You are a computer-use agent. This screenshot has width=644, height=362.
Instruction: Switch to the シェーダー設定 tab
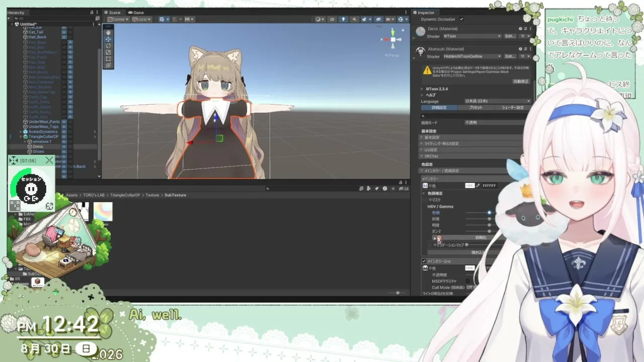pyautogui.click(x=512, y=108)
